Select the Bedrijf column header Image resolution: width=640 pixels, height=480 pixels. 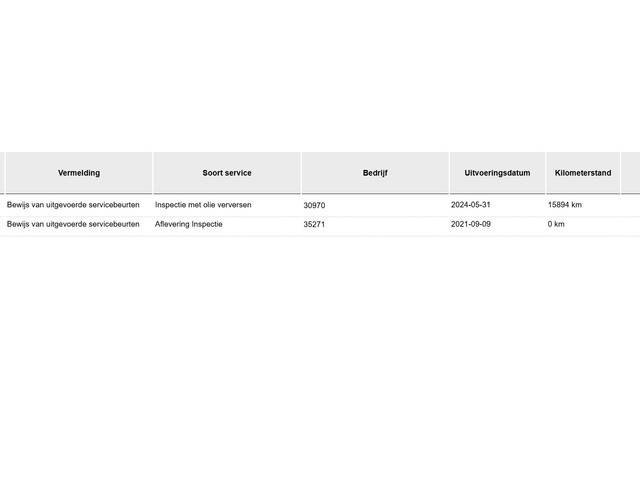click(x=375, y=173)
